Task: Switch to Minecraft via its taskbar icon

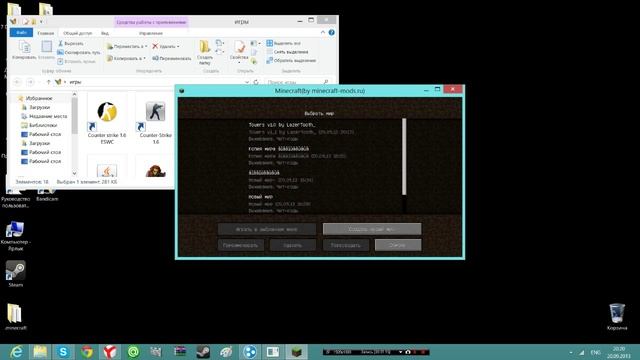Action: pos(296,351)
